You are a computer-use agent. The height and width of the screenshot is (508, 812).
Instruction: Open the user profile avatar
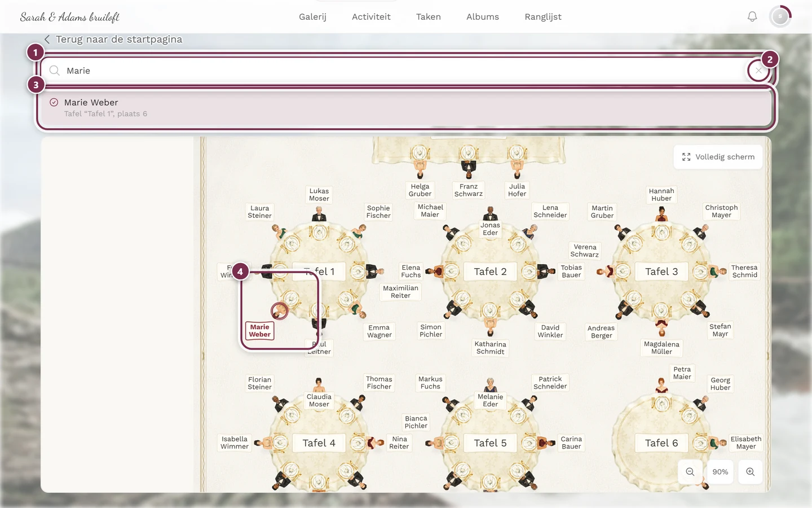pos(780,17)
